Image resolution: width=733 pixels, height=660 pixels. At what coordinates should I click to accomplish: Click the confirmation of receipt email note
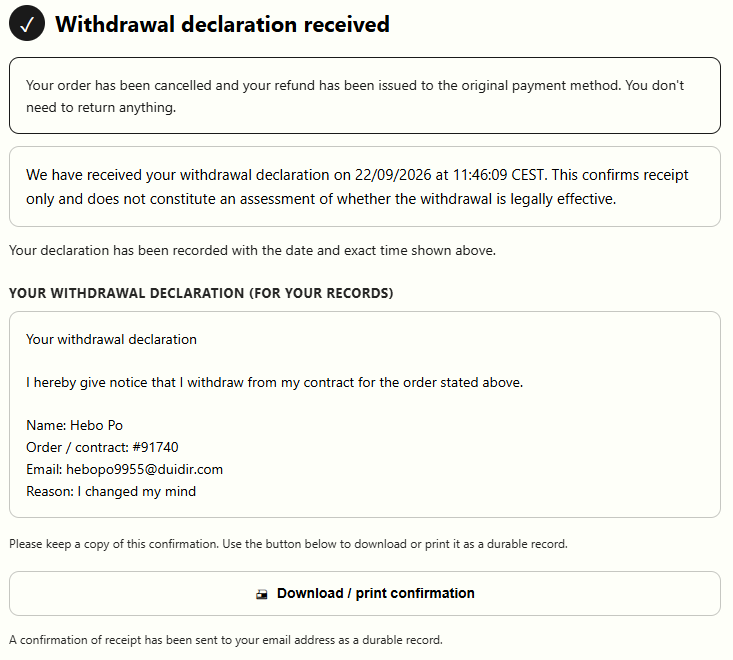pyautogui.click(x=226, y=640)
